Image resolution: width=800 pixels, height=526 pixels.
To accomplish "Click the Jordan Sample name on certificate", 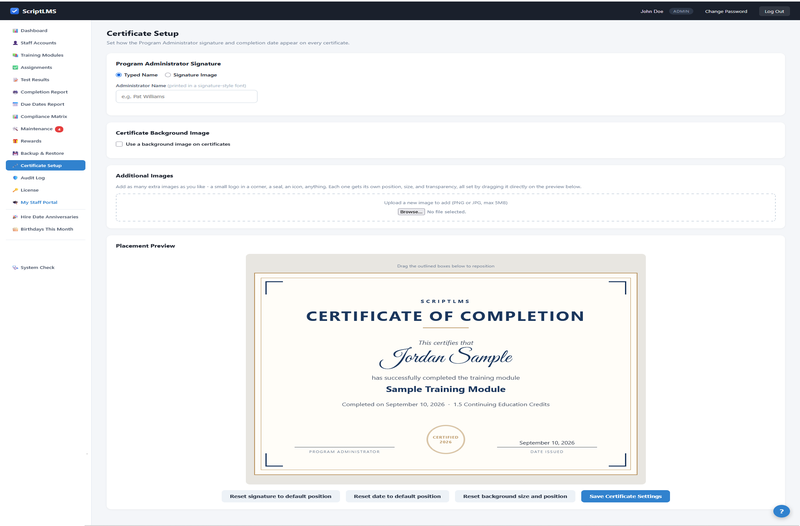I will click(445, 357).
